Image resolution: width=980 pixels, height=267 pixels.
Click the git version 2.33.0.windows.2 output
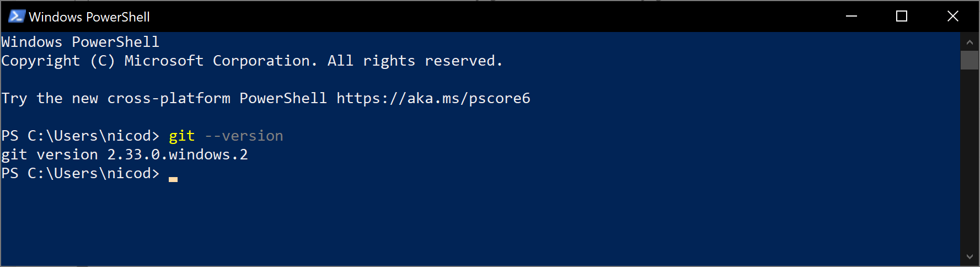tap(125, 154)
